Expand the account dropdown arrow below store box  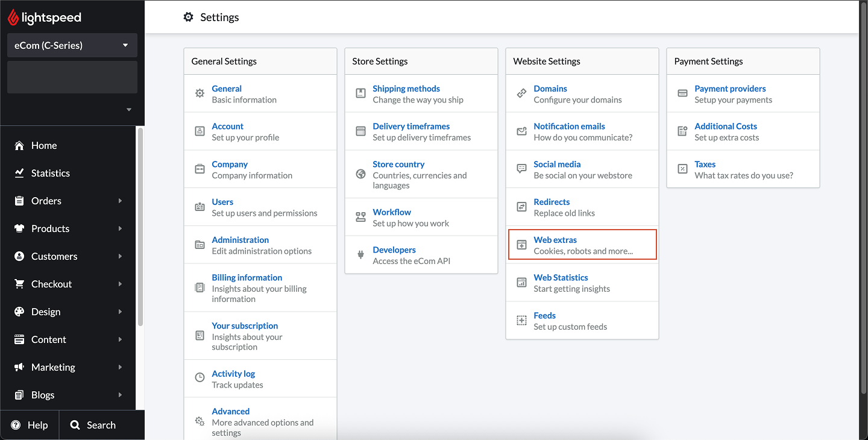pos(128,110)
